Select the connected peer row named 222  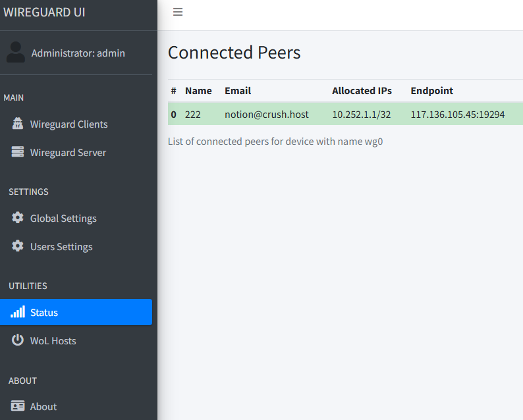(x=192, y=115)
